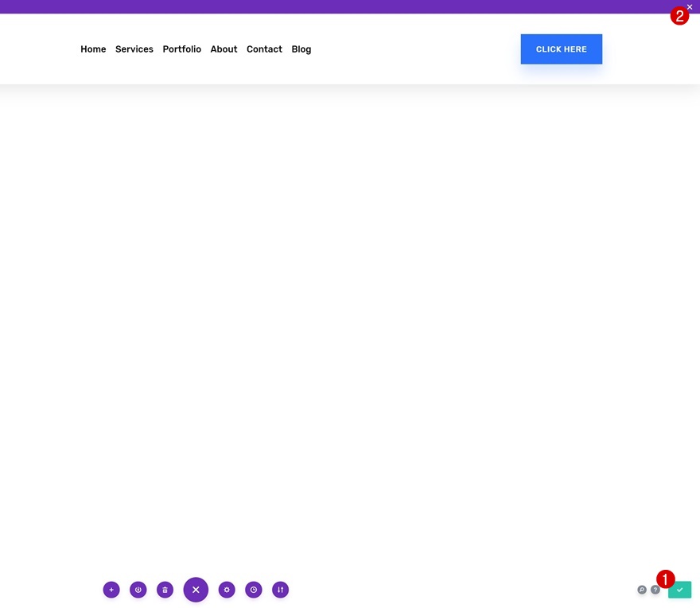Open the Blog menu item
700x608 pixels.
pos(301,49)
